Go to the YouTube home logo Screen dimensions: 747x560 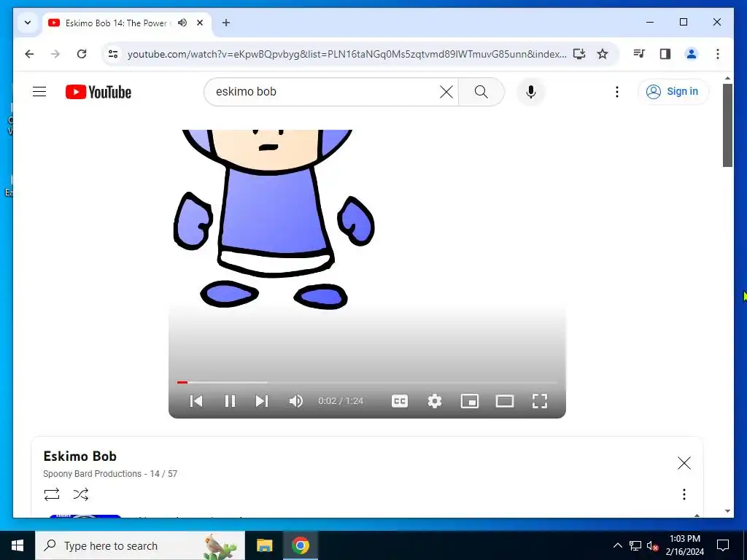click(98, 92)
